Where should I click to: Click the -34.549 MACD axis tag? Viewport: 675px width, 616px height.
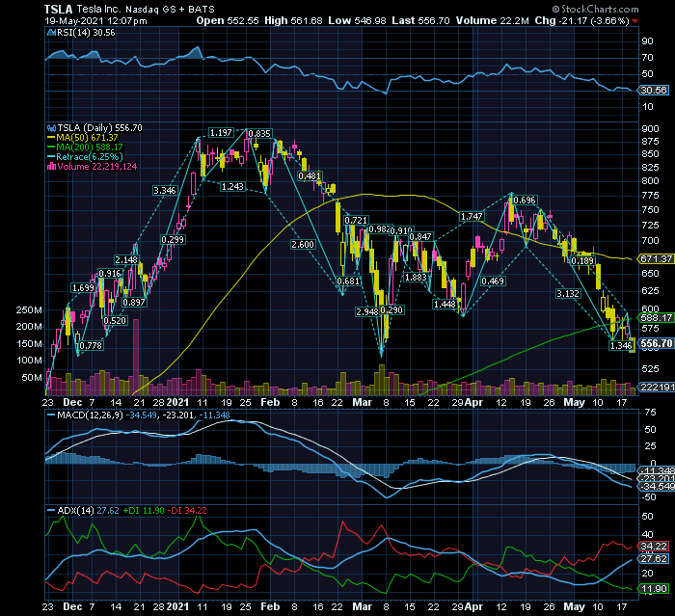[x=658, y=487]
